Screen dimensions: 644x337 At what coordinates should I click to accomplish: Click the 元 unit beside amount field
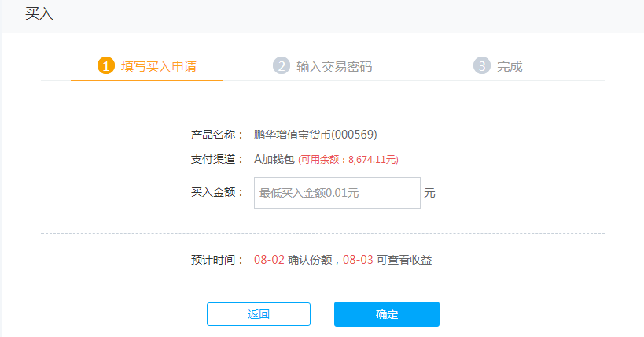pos(429,193)
